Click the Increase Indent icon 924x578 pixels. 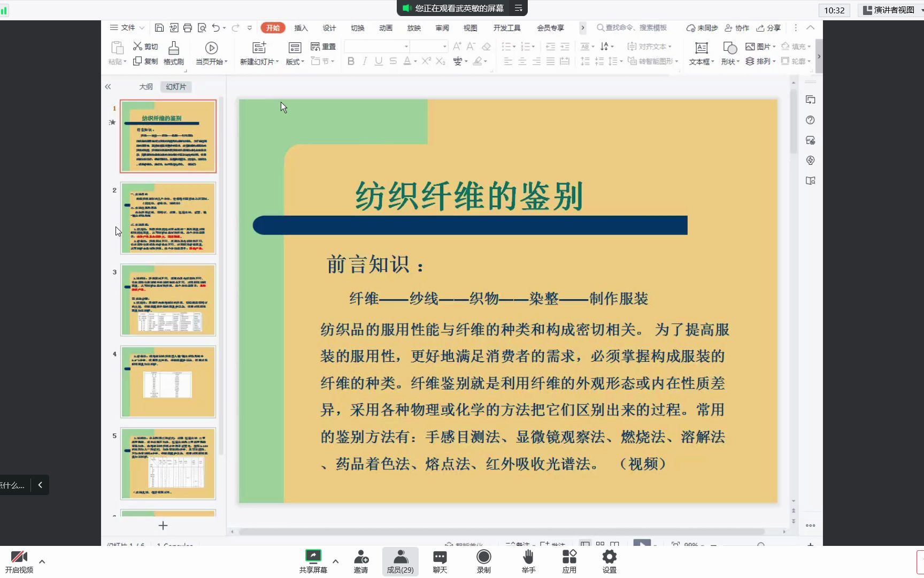pyautogui.click(x=565, y=47)
